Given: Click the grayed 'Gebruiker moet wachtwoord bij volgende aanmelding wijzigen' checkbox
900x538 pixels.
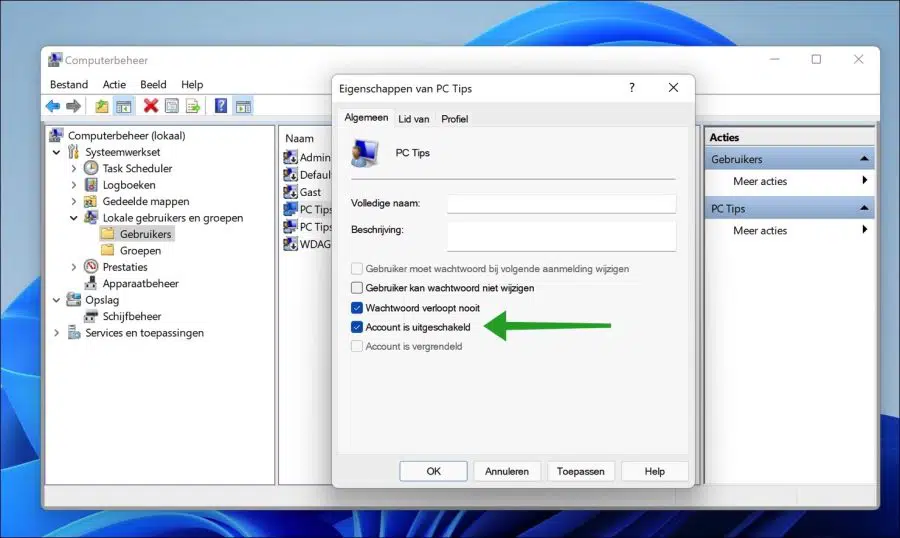Looking at the screenshot, I should pos(357,269).
